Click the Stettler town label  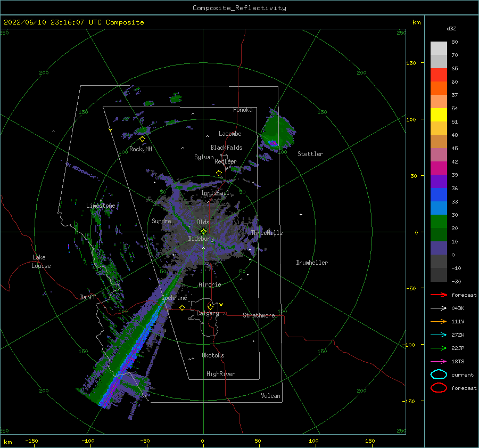pos(310,154)
